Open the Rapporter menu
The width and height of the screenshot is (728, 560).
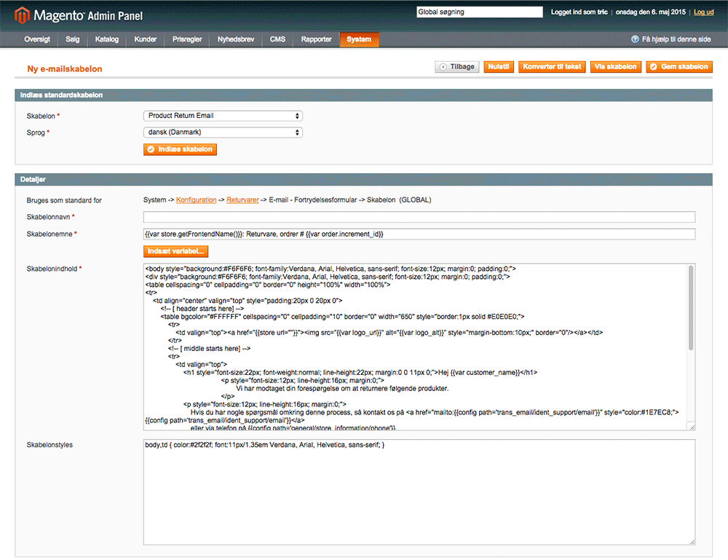[317, 39]
